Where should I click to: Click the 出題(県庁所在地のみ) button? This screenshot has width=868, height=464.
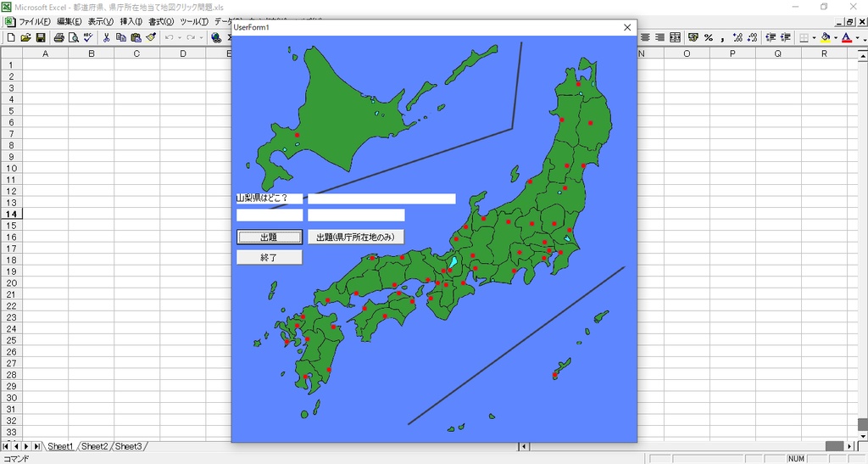(x=356, y=237)
